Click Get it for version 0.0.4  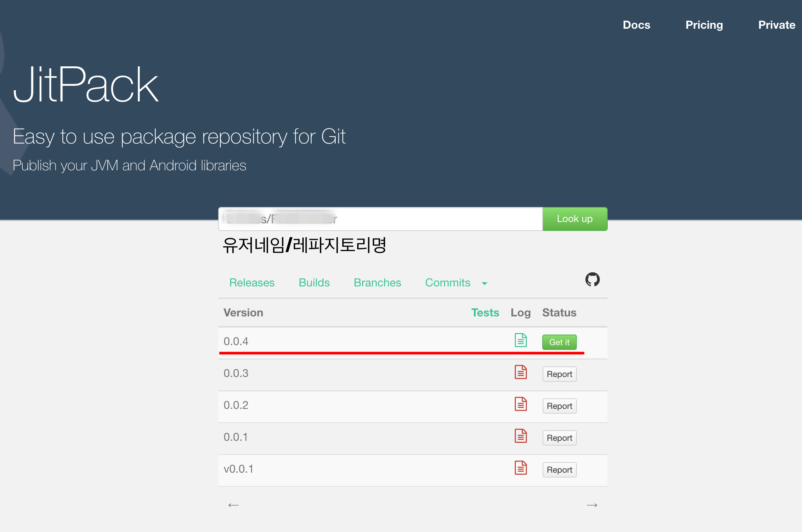(x=559, y=342)
